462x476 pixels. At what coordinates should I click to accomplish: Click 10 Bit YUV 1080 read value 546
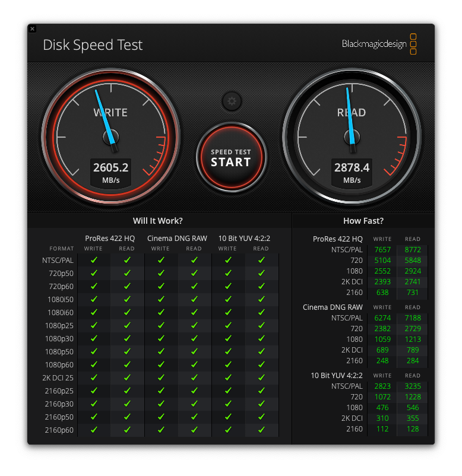413,407
